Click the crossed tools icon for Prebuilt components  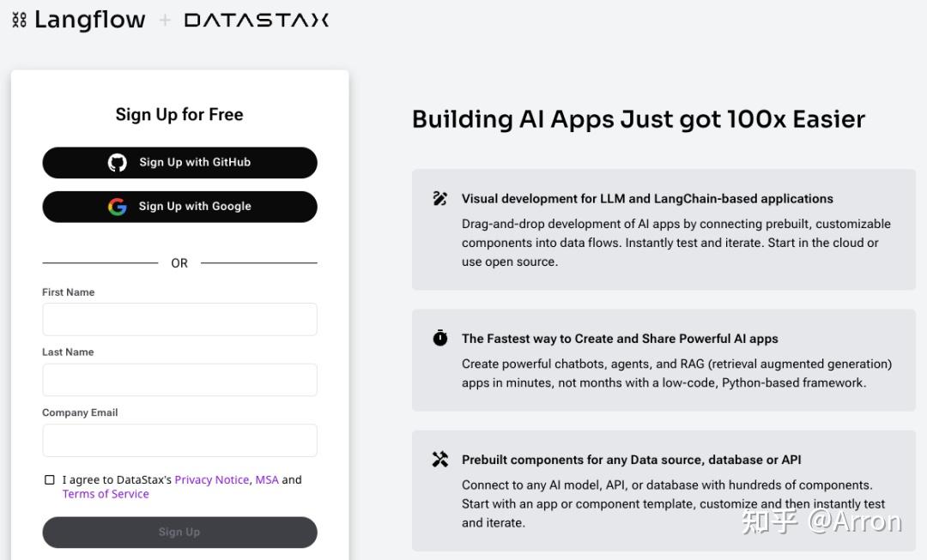(440, 460)
